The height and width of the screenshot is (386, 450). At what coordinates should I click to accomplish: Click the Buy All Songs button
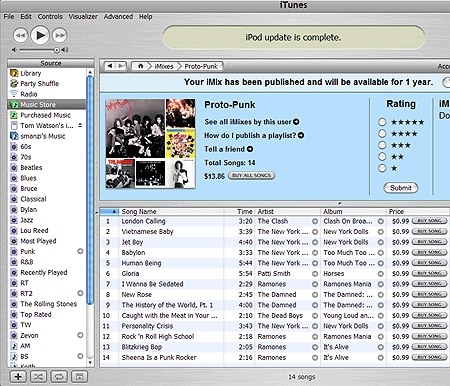coord(251,175)
